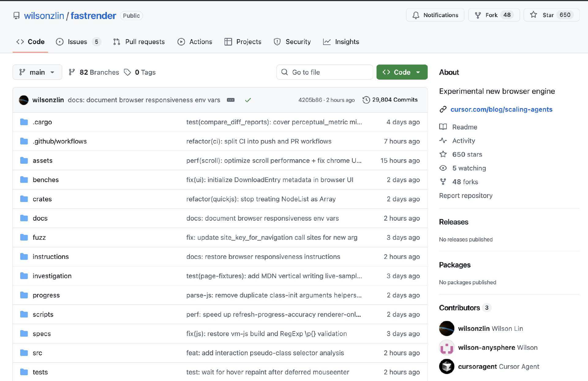
Task: Click the wilson-anysphere avatar icon
Action: pyautogui.click(x=447, y=347)
